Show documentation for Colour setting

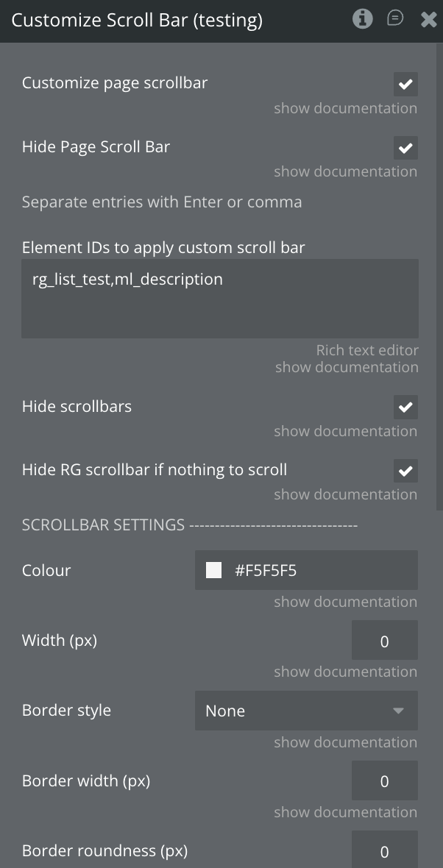345,602
